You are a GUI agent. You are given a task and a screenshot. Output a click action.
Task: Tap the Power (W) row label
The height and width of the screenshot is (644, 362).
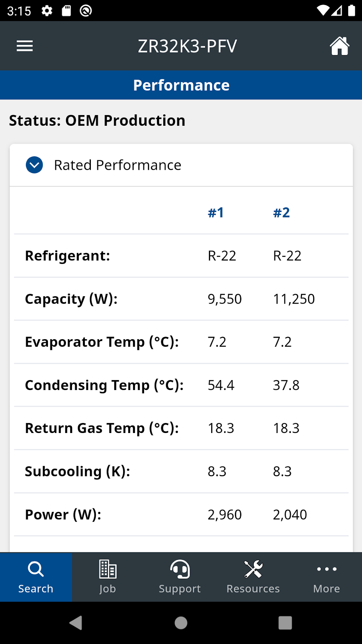(x=63, y=515)
